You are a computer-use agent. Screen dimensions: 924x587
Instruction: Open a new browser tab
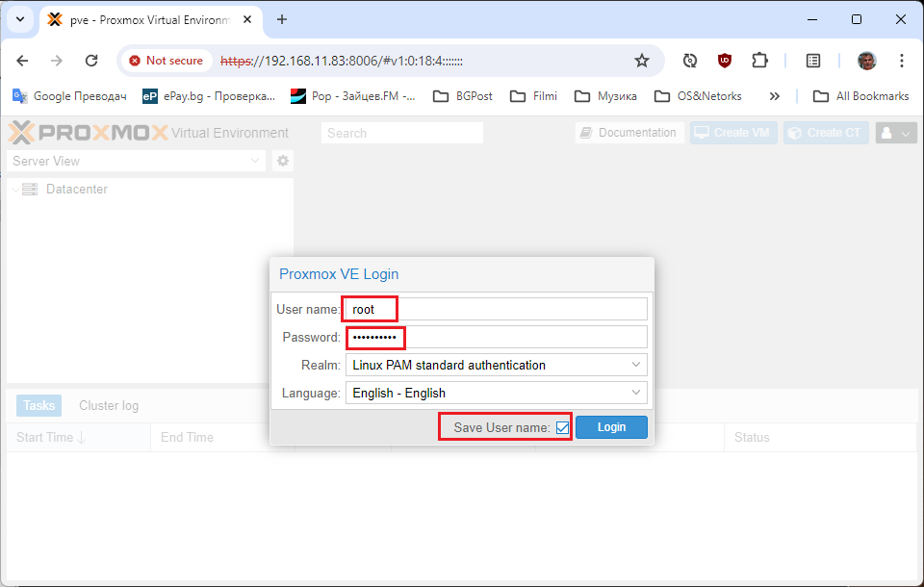pyautogui.click(x=282, y=19)
